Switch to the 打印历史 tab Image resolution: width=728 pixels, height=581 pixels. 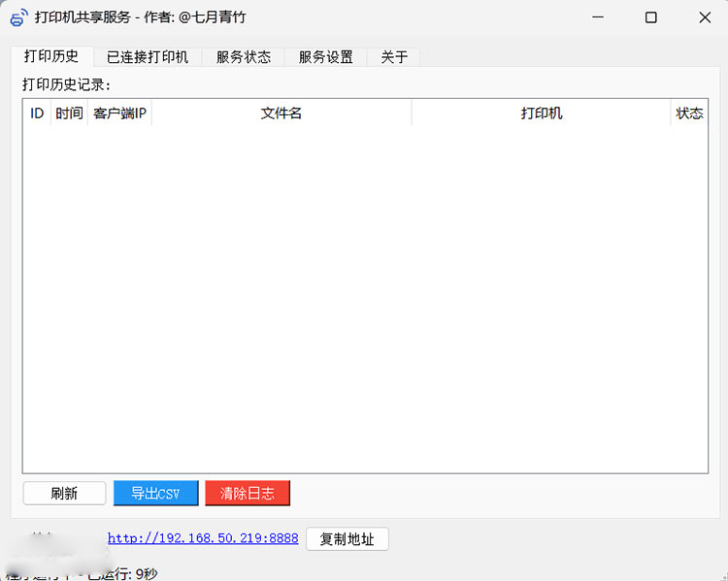click(x=51, y=56)
